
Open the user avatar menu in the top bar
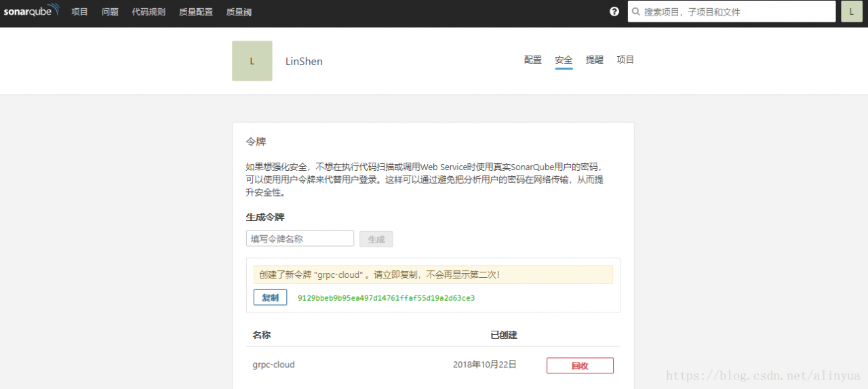pyautogui.click(x=852, y=12)
